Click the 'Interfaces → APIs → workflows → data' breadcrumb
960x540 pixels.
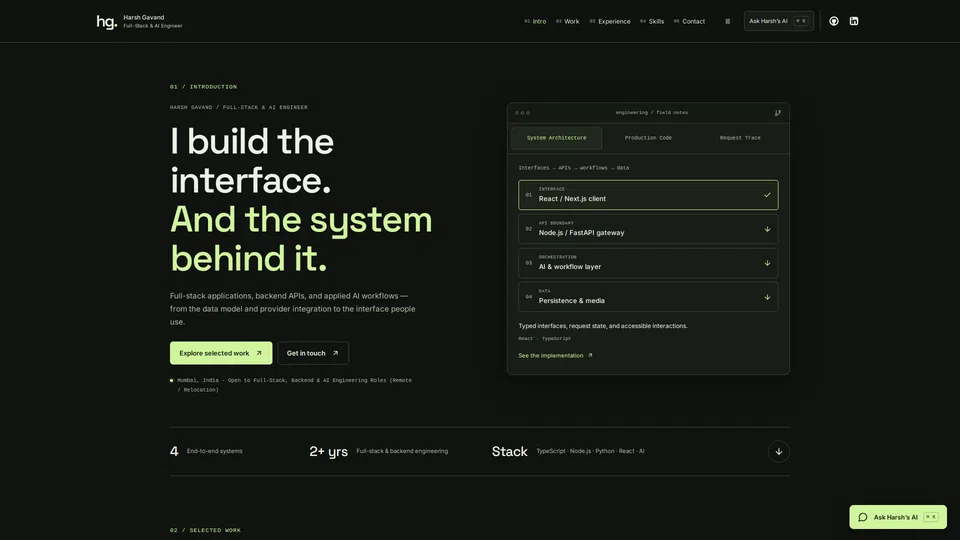[x=573, y=168]
